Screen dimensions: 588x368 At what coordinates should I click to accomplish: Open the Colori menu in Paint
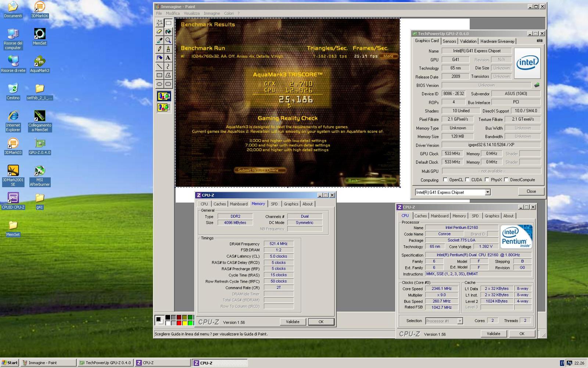tap(229, 13)
